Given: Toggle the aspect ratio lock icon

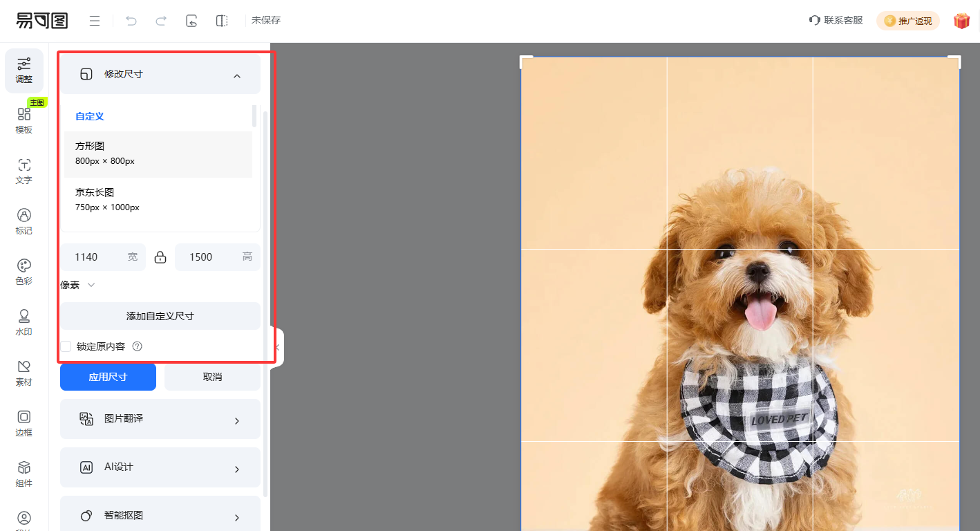Looking at the screenshot, I should point(160,257).
